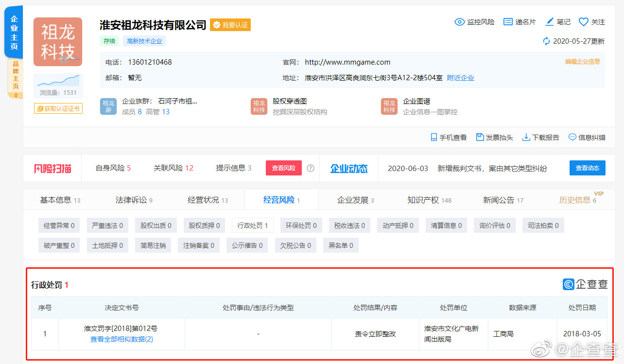Image resolution: width=624 pixels, height=364 pixels.
Task: Open 编辑企业信息 link
Action: 582,62
